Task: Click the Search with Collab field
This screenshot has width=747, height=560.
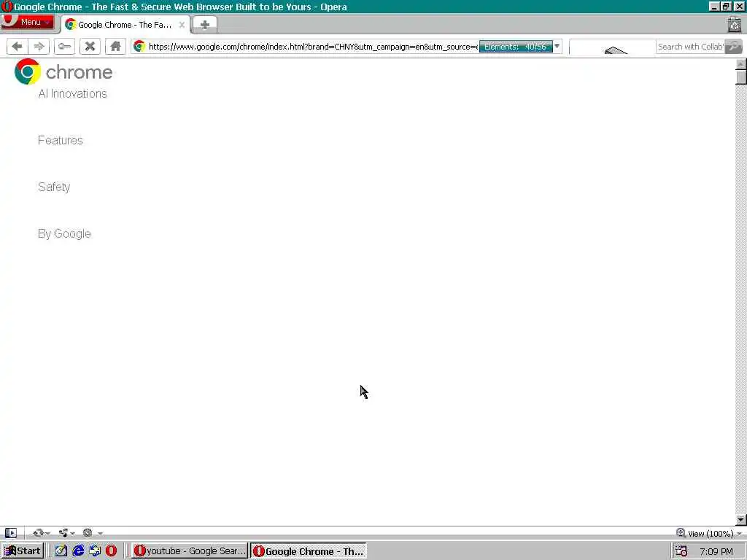Action: point(690,46)
